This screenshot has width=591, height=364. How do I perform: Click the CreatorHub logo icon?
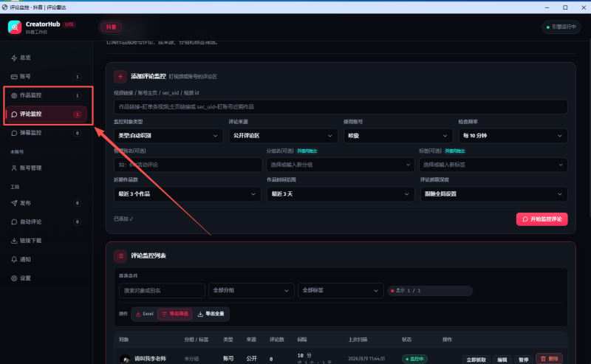tap(15, 27)
